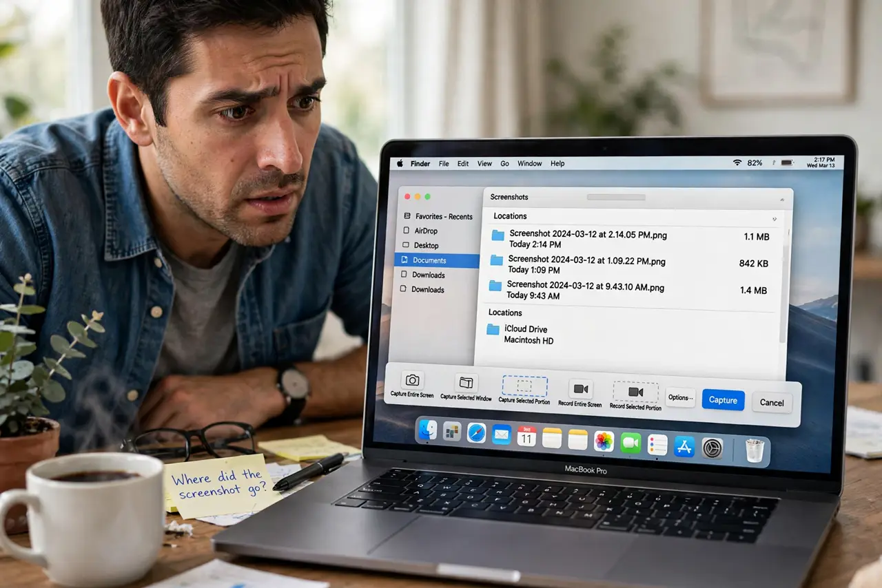The image size is (882, 588).
Task: Open the Trash in the Dock
Action: point(755,450)
